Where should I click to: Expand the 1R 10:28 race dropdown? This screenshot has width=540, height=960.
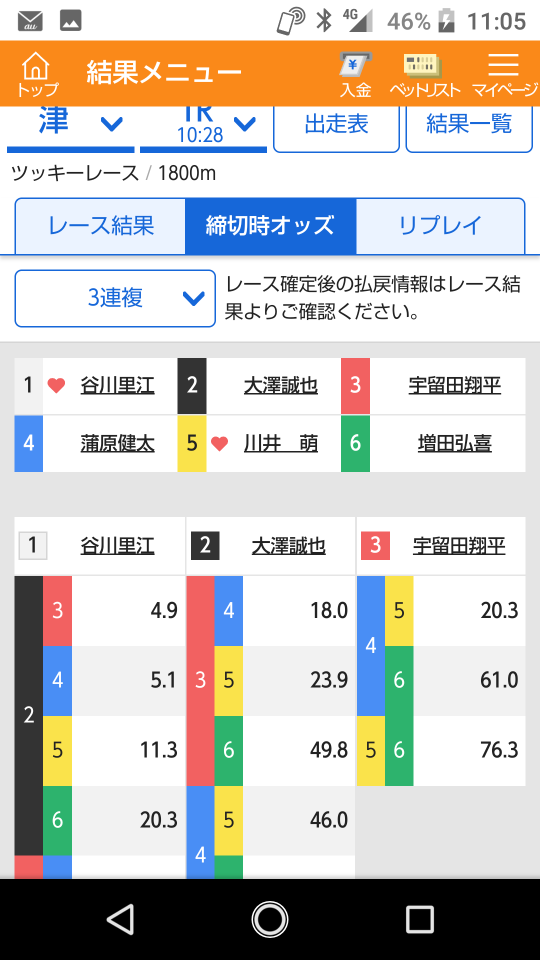[x=203, y=127]
